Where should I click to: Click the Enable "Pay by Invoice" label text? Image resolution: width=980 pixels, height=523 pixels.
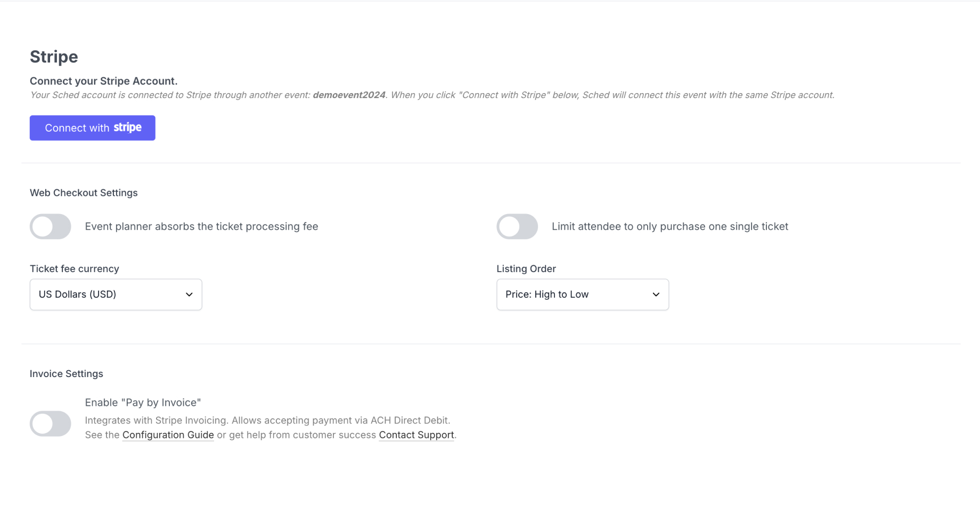pos(143,403)
